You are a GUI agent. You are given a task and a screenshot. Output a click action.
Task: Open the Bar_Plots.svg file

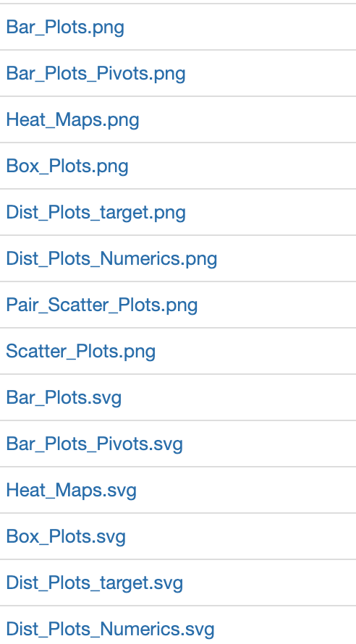coord(64,398)
